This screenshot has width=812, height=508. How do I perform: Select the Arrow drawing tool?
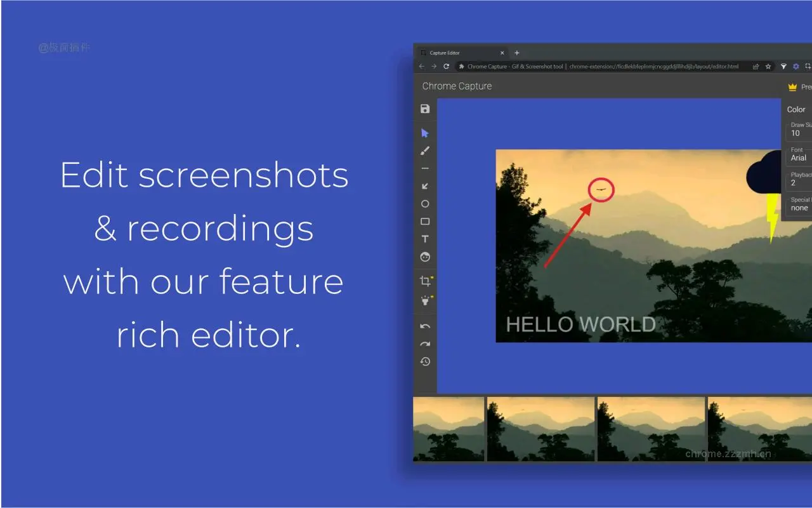[x=425, y=187]
